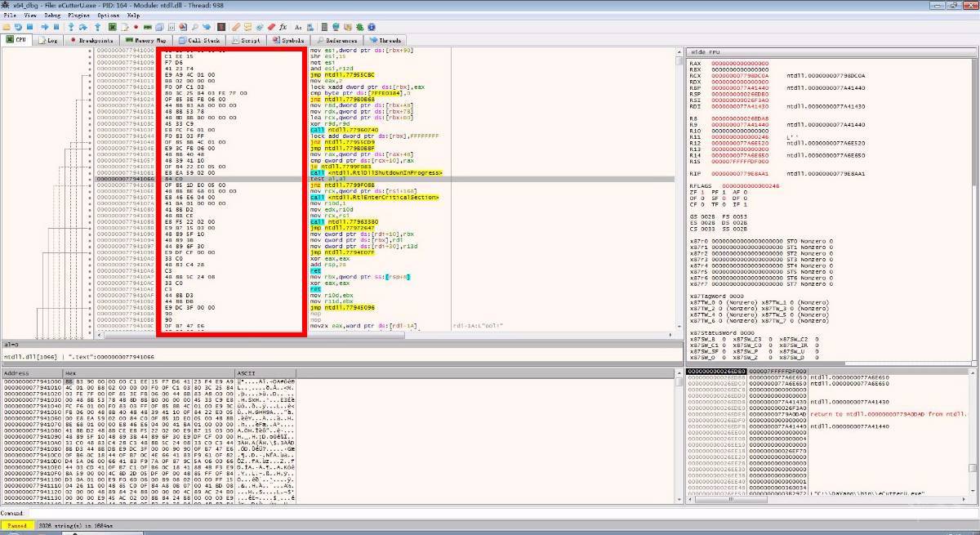Switch to the Threads tab
This screenshot has width=980, height=535.
pos(385,40)
